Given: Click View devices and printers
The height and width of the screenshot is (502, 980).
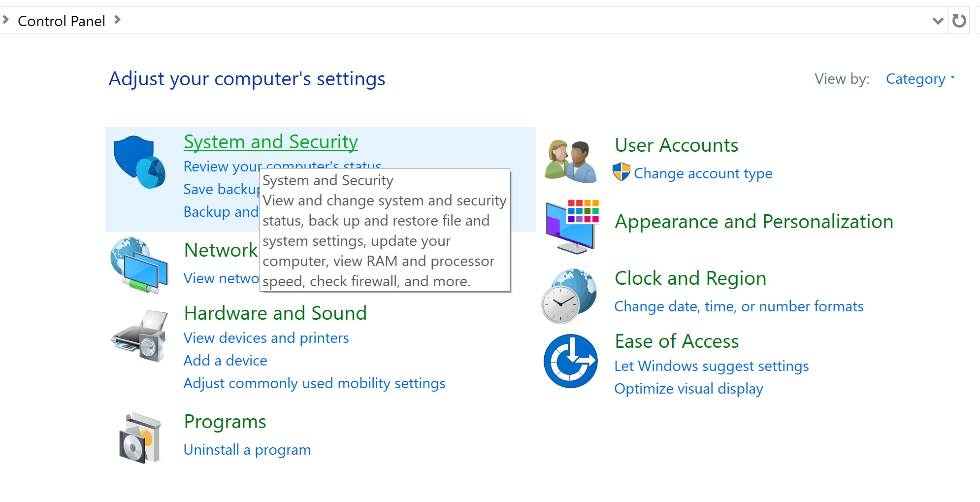Looking at the screenshot, I should click(x=266, y=338).
